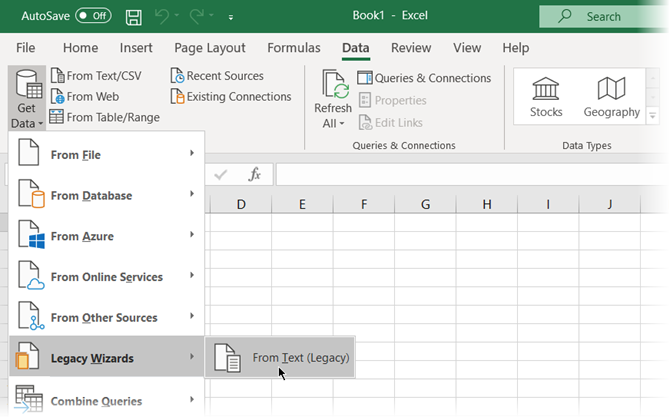Select the Geography data type
Viewport: 670px width, 418px height.
pos(611,97)
